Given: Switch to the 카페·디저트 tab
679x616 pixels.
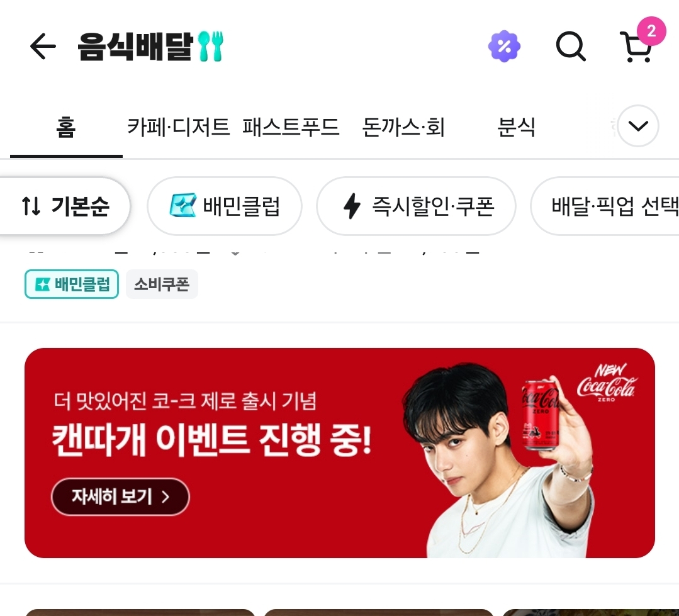Looking at the screenshot, I should click(178, 127).
